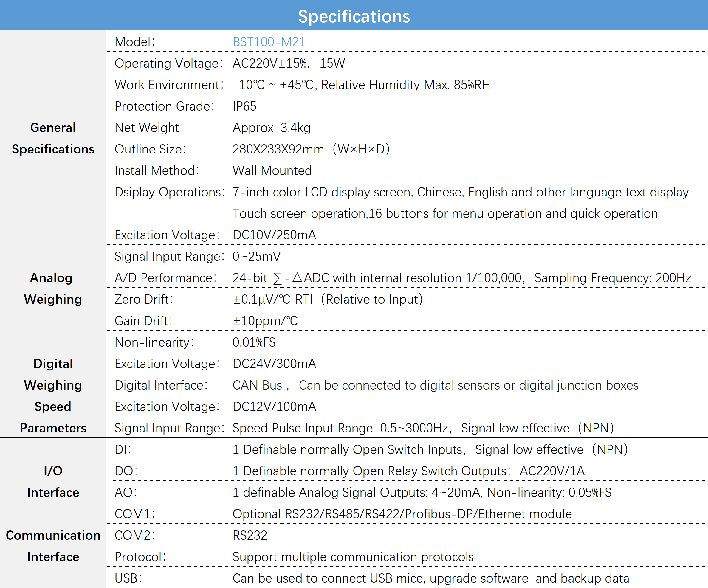Select the '0.01%FS' value

click(254, 342)
